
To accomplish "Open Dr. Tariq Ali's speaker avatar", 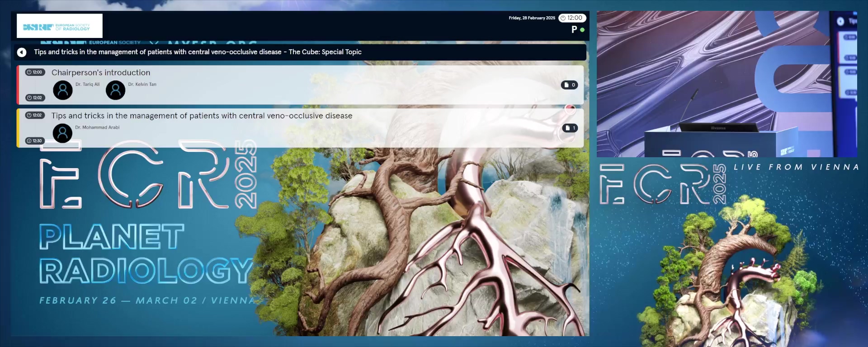I will [63, 90].
